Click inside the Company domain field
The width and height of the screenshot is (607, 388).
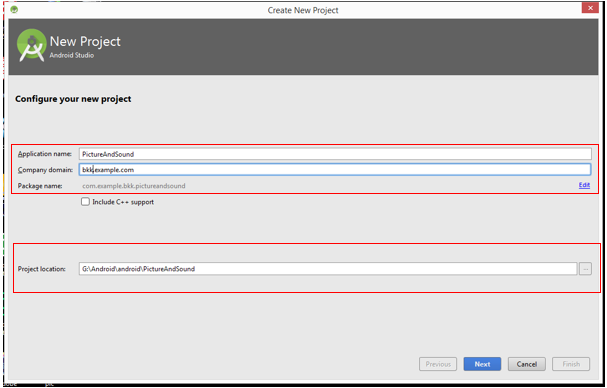point(335,170)
